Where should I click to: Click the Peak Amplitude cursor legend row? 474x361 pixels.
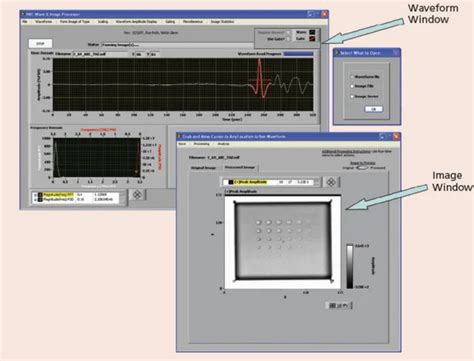269,182
